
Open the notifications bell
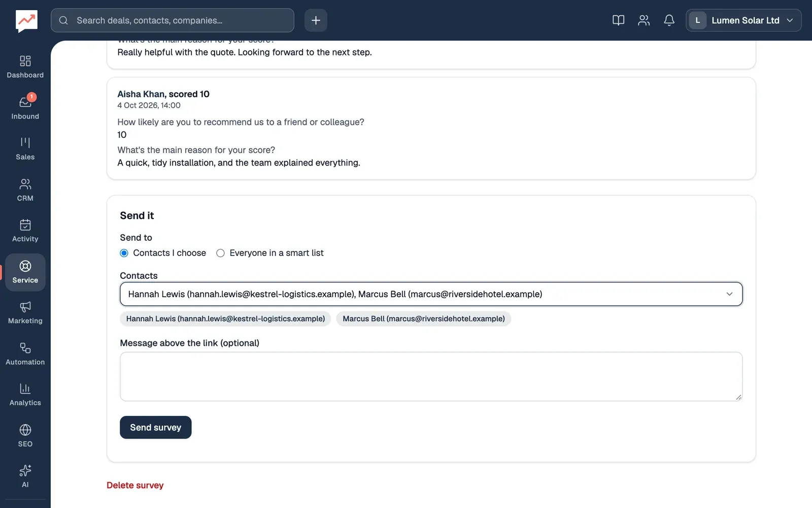pos(669,20)
